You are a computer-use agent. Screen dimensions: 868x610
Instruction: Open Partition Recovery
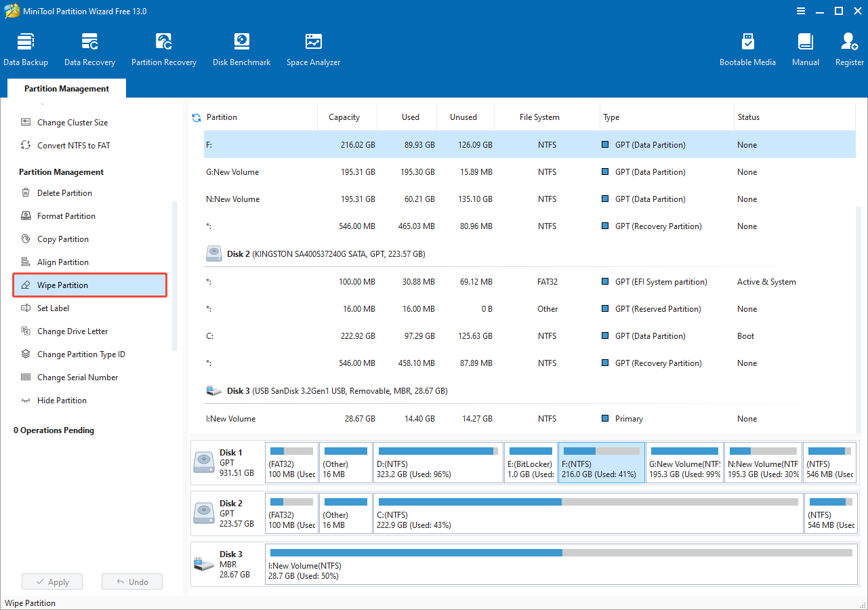[163, 47]
